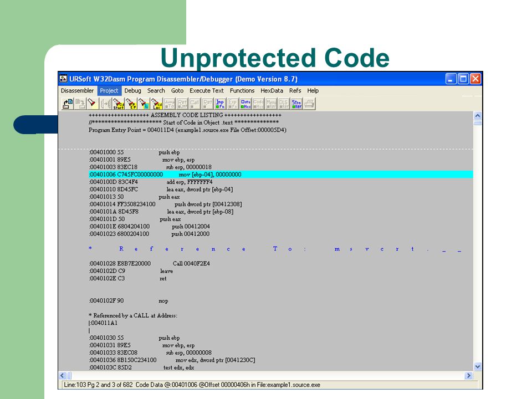Select line lea eax, dword ptr [ebp-08]
This screenshot has height=399, width=532.
(161, 212)
